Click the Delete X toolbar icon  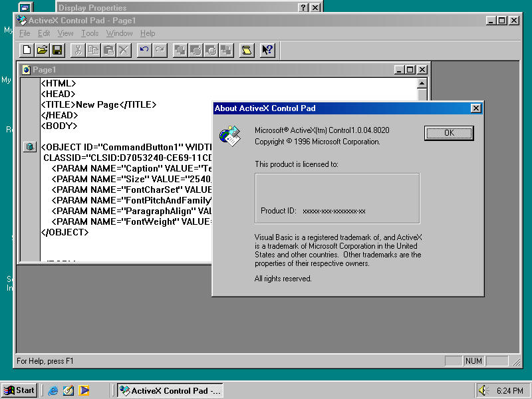click(124, 51)
